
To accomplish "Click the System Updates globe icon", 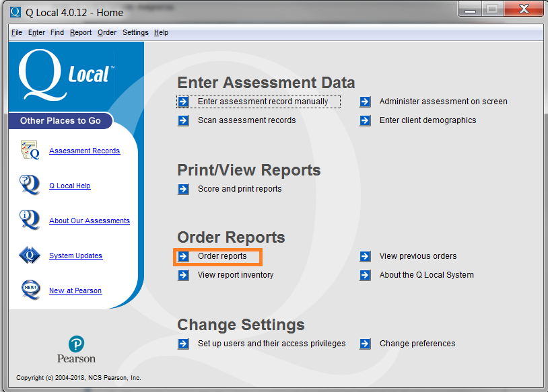I will 28,256.
